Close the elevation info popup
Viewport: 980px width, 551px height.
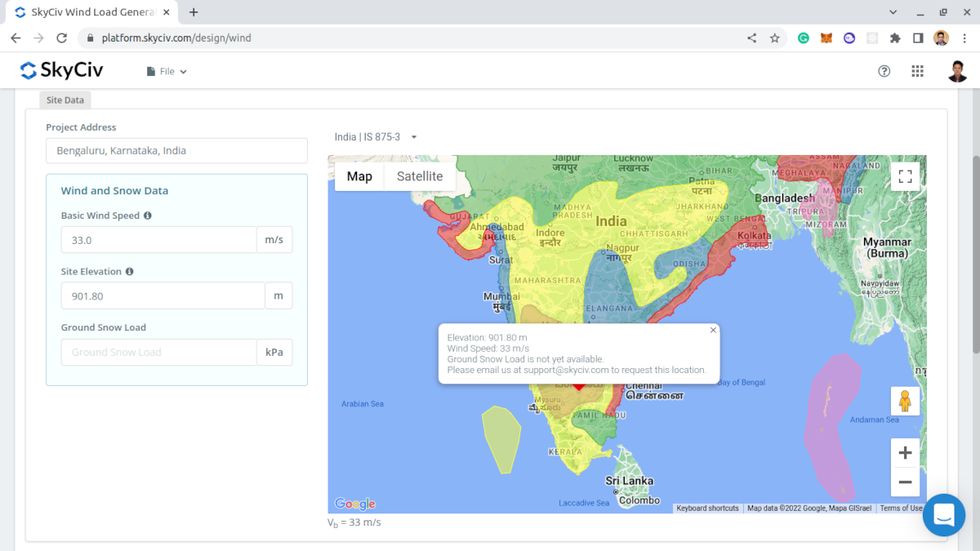[713, 330]
